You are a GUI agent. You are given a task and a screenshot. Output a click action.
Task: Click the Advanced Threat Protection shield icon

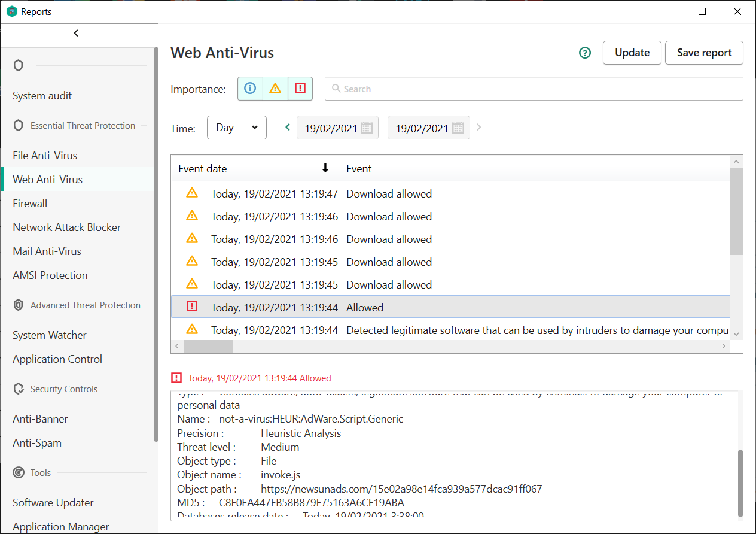19,305
